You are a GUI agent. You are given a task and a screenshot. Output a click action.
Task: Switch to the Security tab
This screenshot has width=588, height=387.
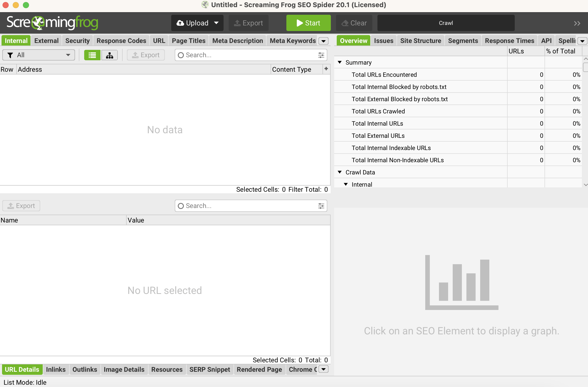pyautogui.click(x=78, y=41)
